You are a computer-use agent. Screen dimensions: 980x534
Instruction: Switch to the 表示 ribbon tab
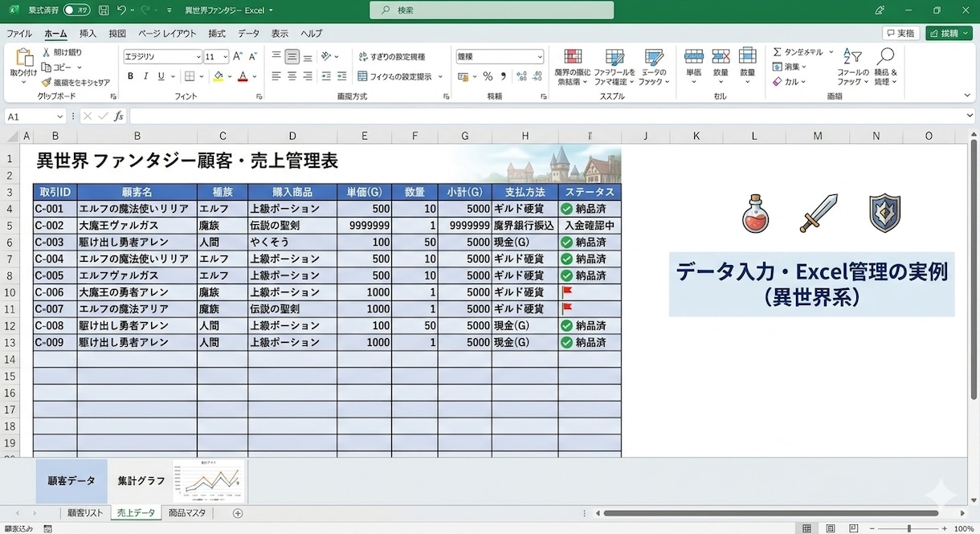280,34
